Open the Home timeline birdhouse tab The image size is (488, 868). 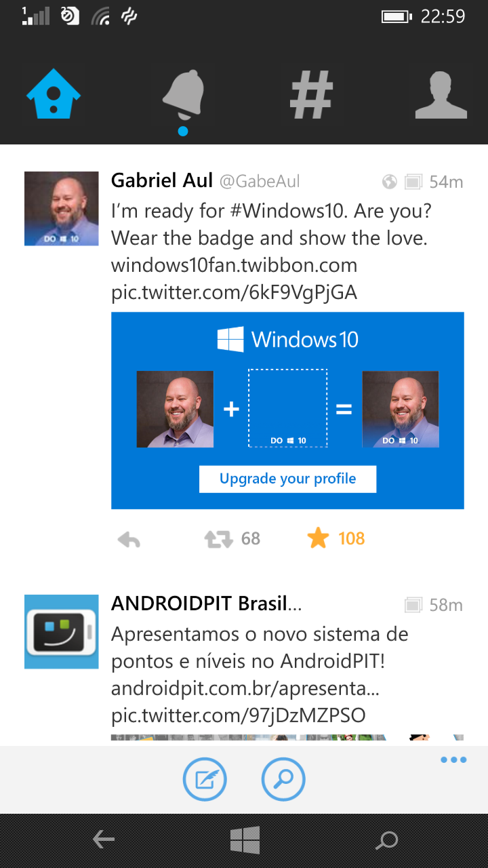54,95
